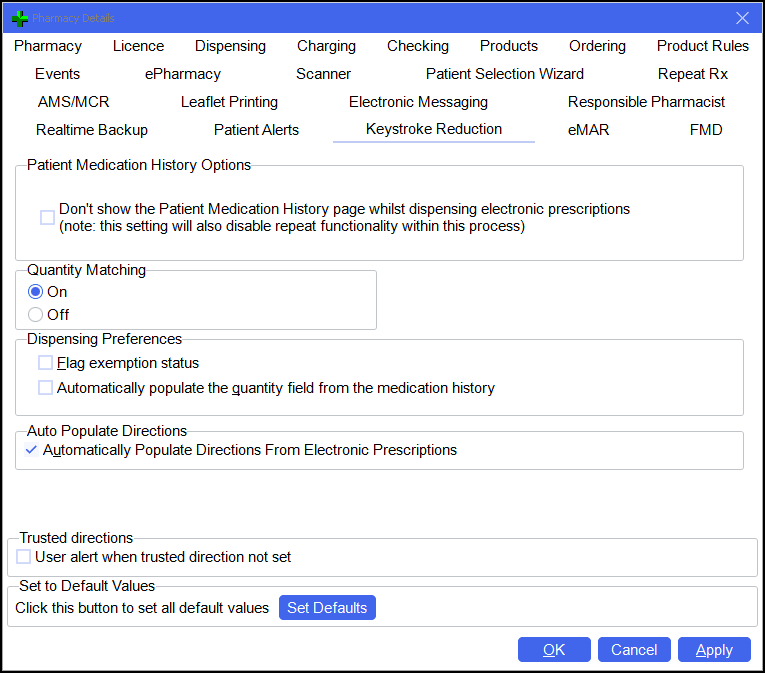
Task: Click the Cancel button
Action: point(634,650)
